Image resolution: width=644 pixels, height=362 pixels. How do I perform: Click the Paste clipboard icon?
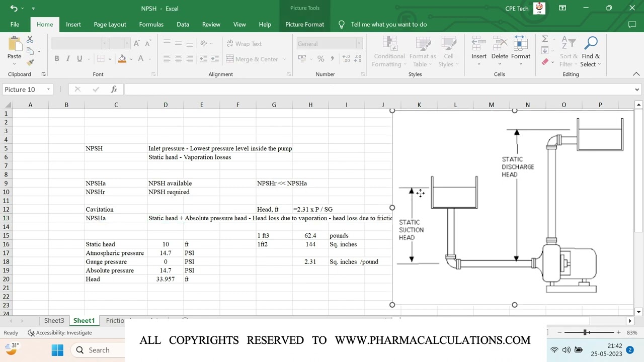(x=14, y=44)
